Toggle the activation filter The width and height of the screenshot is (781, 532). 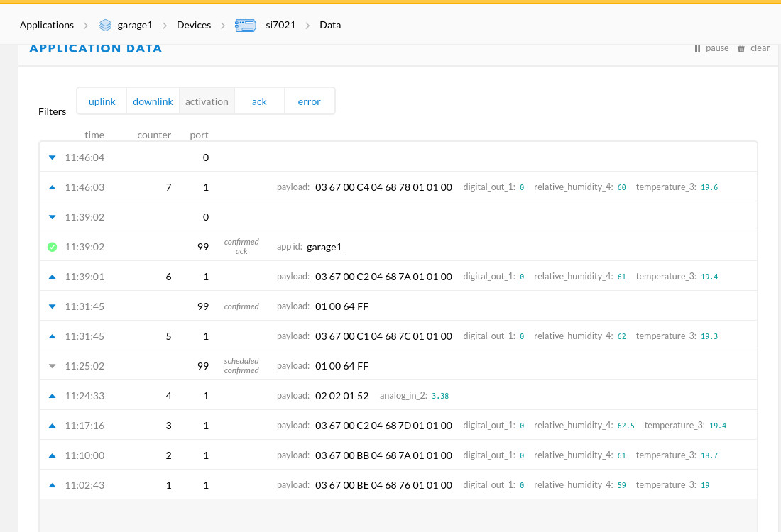point(207,101)
